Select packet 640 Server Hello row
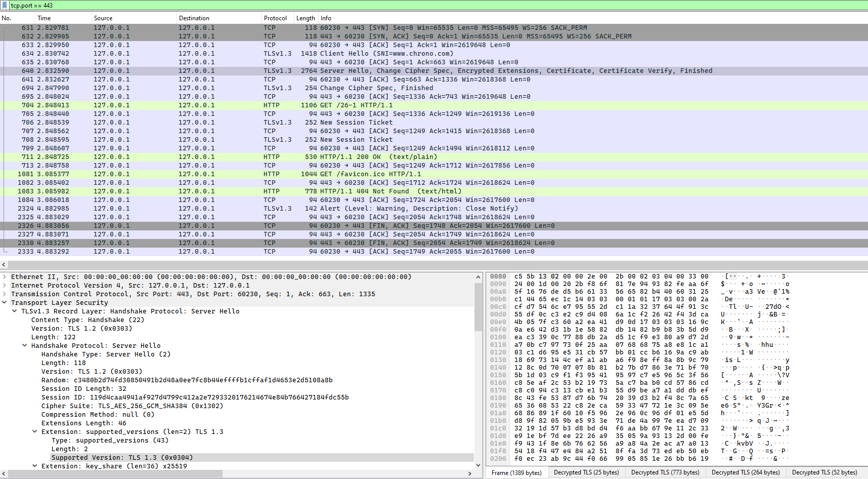 (434, 70)
